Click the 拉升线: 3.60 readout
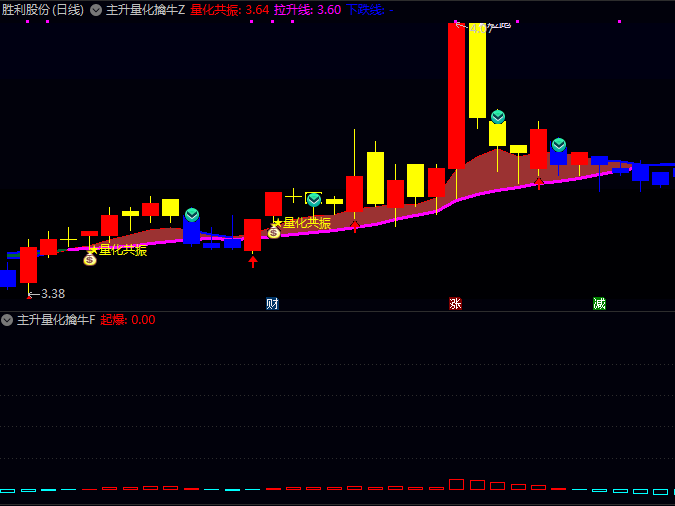 [x=308, y=10]
